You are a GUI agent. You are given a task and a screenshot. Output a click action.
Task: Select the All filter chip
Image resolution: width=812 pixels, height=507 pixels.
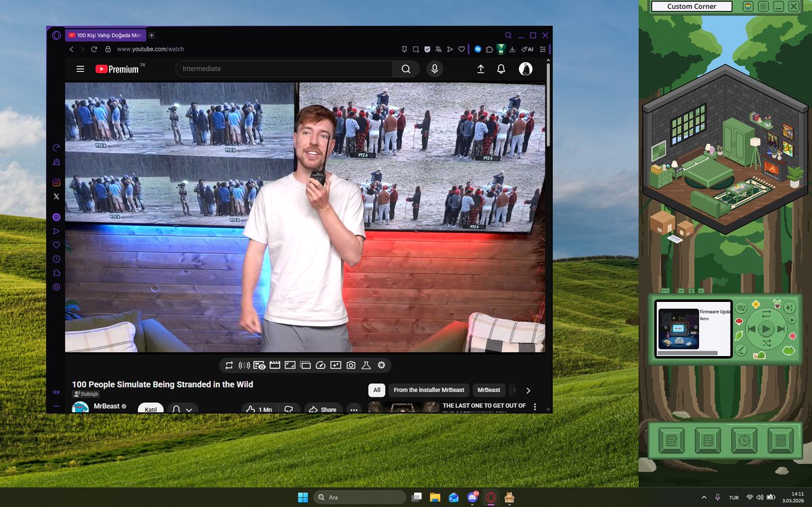[x=377, y=390]
